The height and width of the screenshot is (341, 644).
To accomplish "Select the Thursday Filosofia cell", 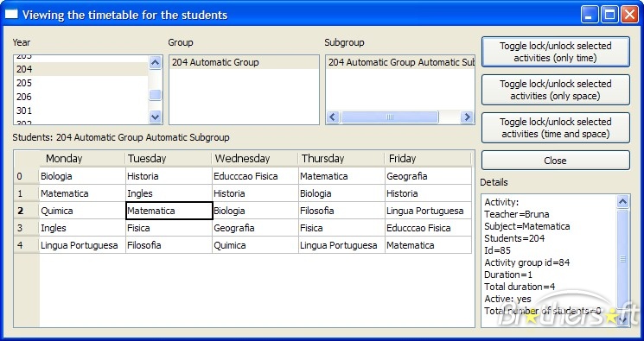I will tap(341, 211).
